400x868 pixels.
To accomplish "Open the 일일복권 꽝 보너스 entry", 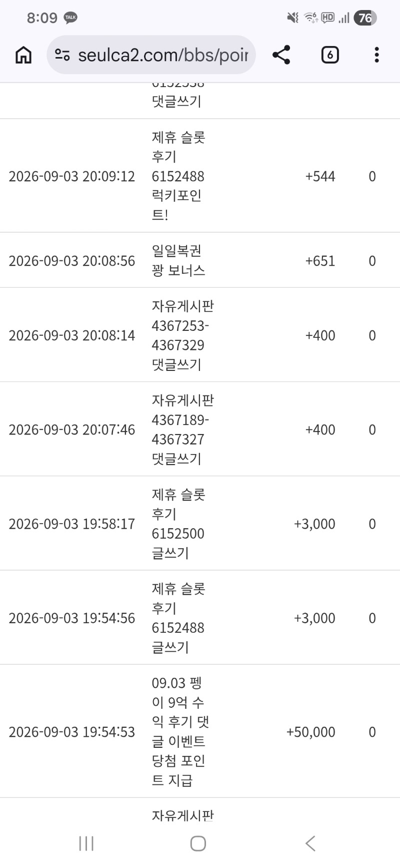I will tap(178, 260).
